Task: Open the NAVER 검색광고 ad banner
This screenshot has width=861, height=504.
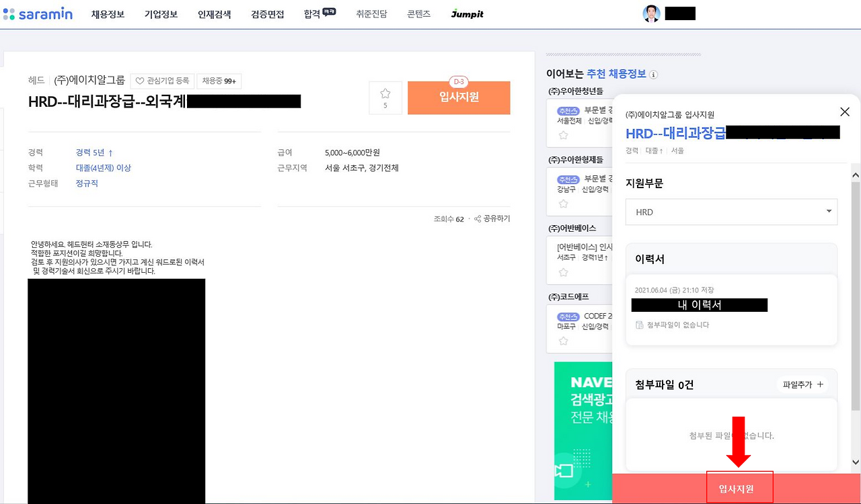Action: pos(584,431)
